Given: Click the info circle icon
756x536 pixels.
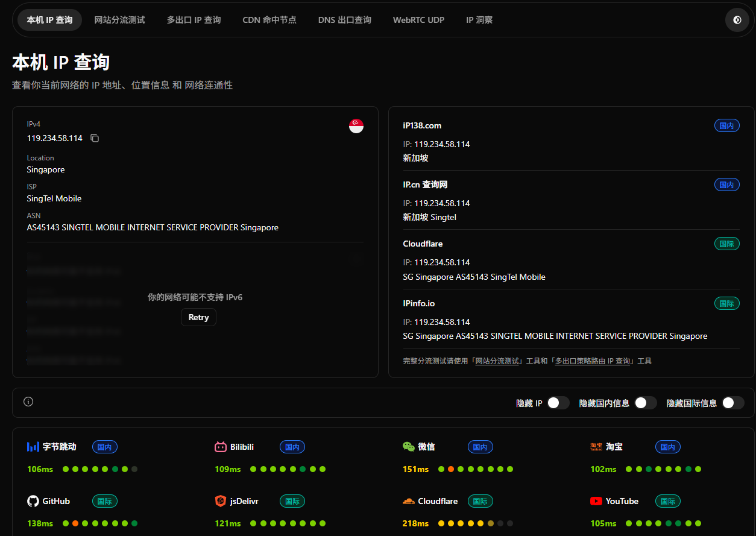Looking at the screenshot, I should pyautogui.click(x=28, y=402).
